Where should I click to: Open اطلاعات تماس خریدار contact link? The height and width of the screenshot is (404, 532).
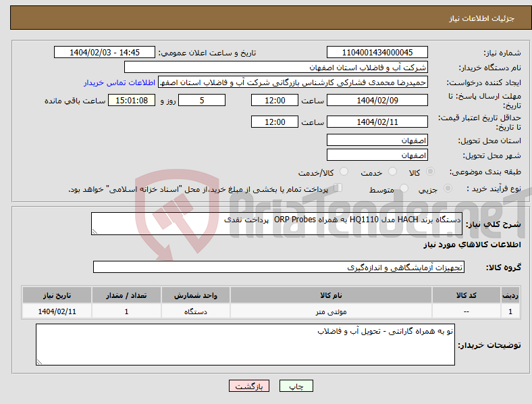click(119, 82)
